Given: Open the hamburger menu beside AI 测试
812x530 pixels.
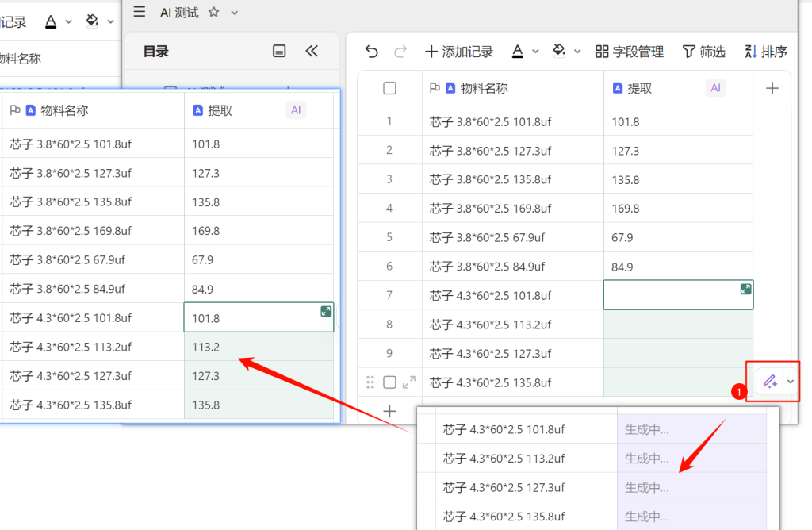Looking at the screenshot, I should click(x=140, y=12).
